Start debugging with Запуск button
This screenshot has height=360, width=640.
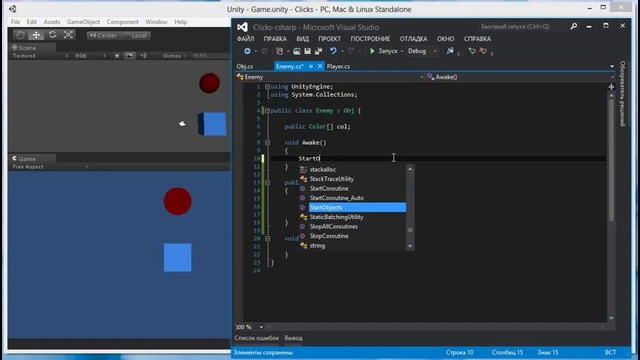[x=384, y=51]
